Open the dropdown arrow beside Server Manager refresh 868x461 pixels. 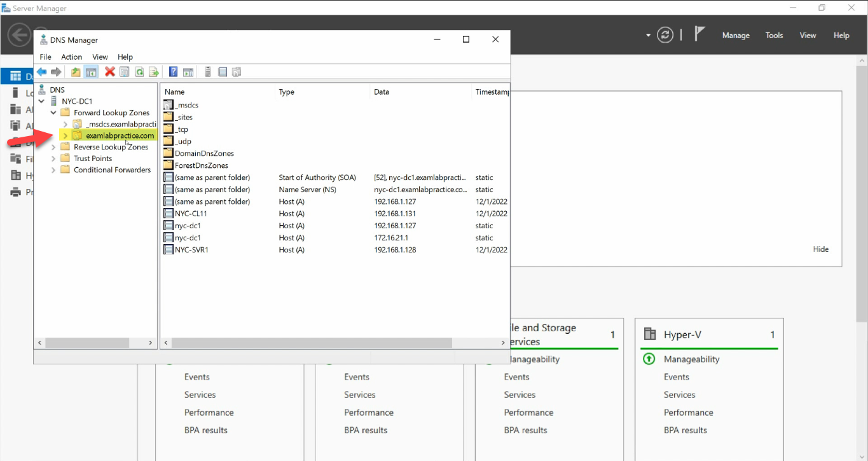click(x=648, y=36)
